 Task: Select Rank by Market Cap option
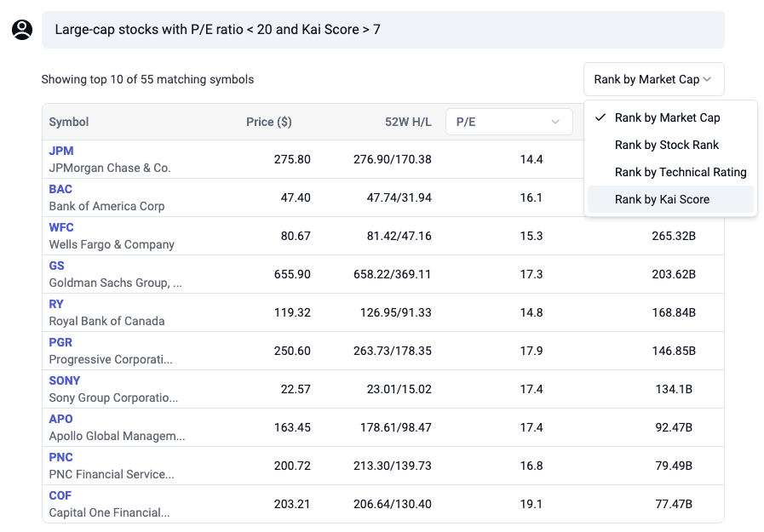tap(667, 117)
